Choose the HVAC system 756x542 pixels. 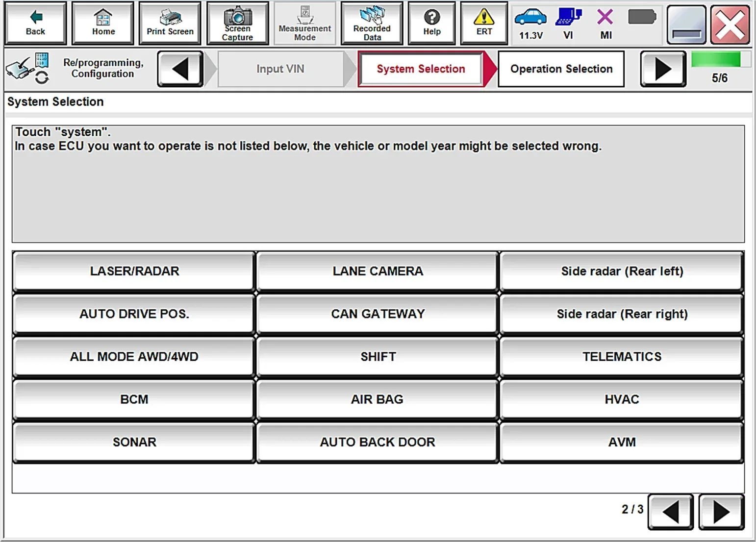[622, 399]
